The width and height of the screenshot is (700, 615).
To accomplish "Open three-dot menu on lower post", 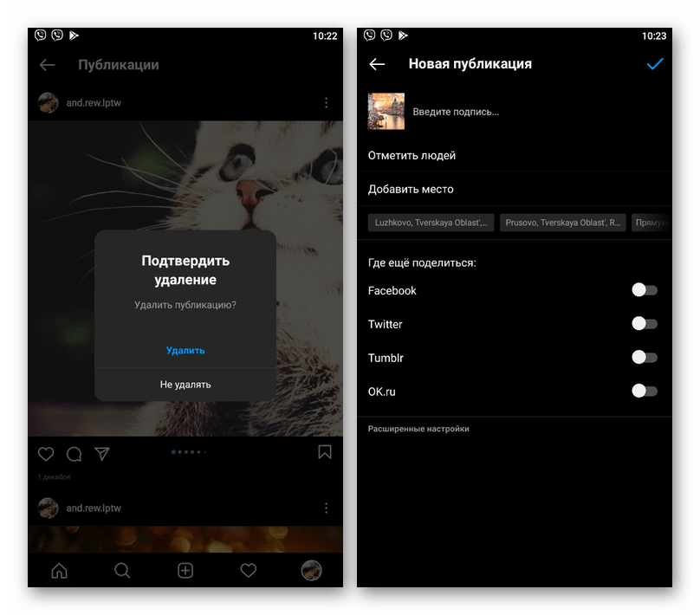I will tap(327, 508).
